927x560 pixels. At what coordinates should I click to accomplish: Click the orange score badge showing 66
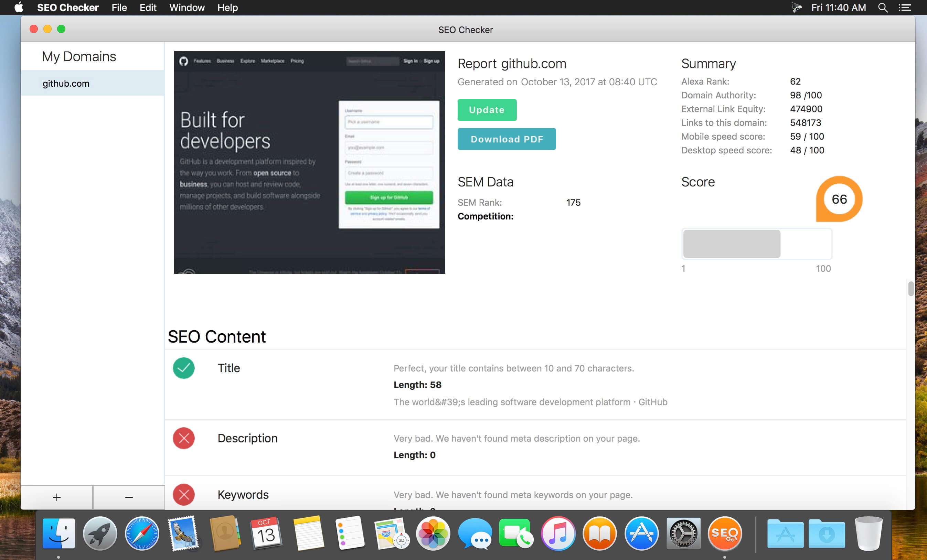(839, 199)
